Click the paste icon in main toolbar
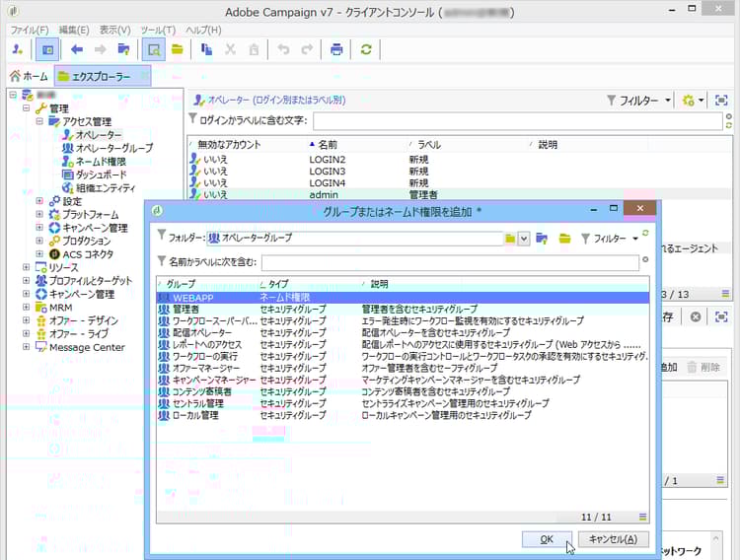The height and width of the screenshot is (560, 740). pyautogui.click(x=254, y=49)
